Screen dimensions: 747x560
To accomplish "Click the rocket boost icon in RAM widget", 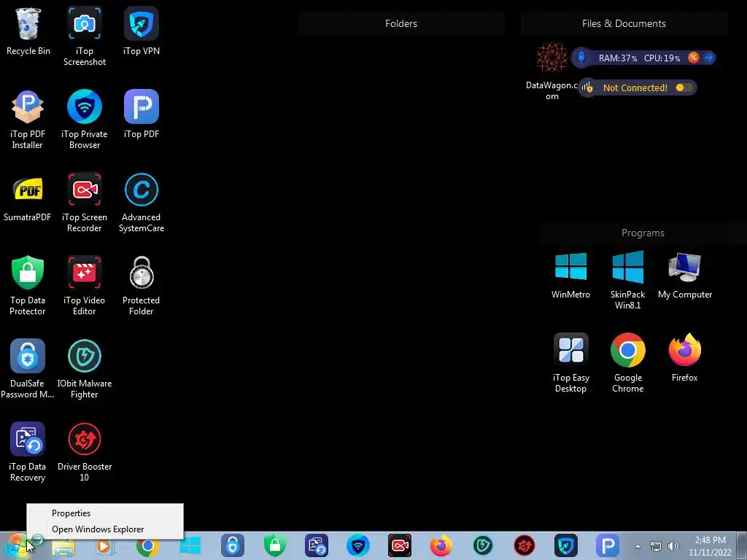I will coord(581,58).
